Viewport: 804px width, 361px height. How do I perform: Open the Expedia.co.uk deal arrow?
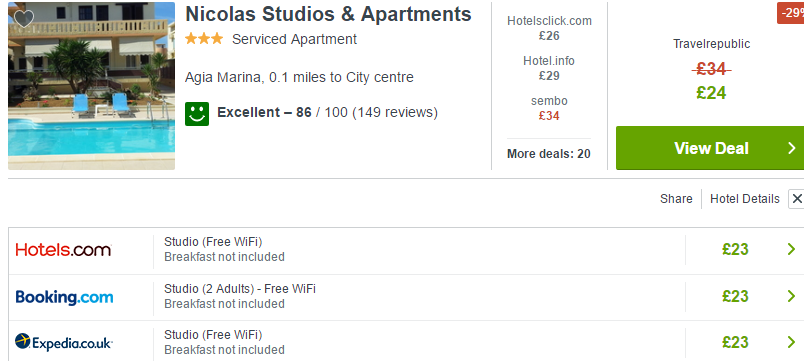click(x=791, y=342)
